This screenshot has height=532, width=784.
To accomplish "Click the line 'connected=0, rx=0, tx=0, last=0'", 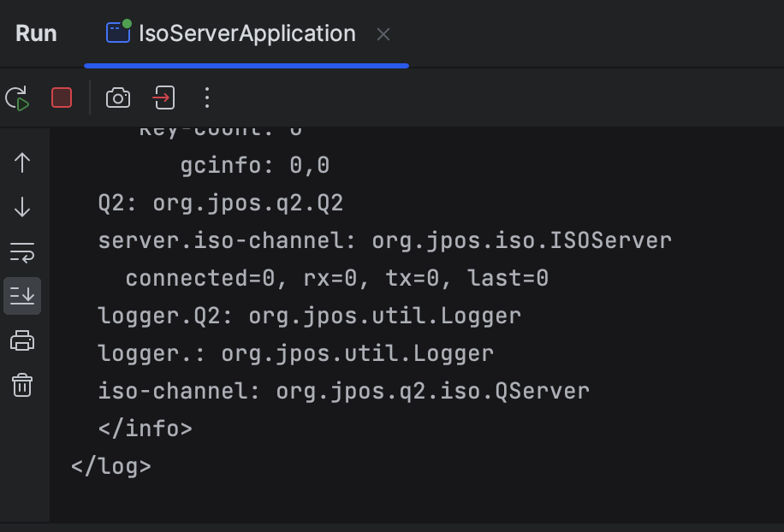I will 336,278.
